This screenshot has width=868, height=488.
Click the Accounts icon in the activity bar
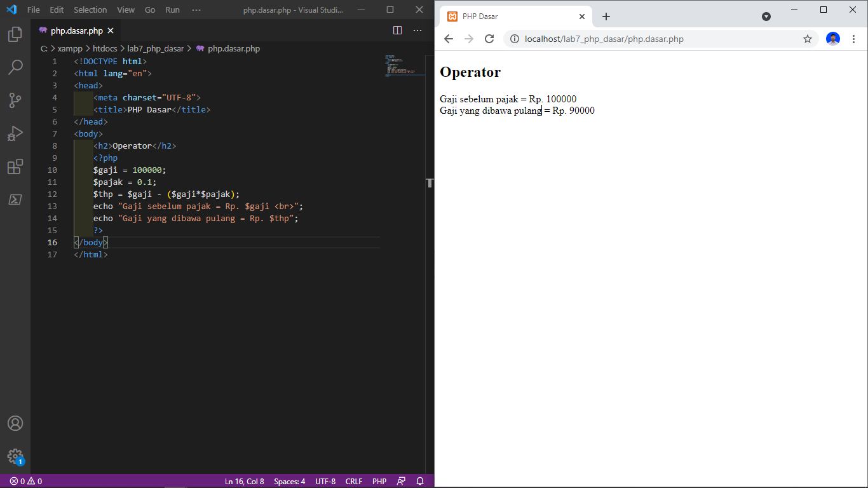click(x=14, y=423)
